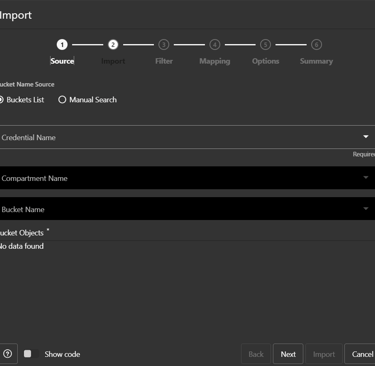Click the Import button at bottom

324,354
